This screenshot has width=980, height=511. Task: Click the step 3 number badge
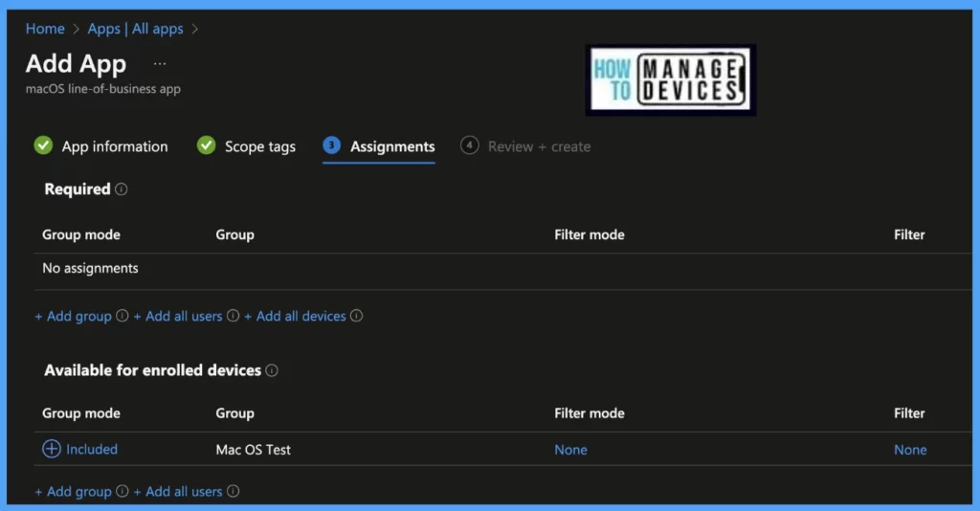332,144
